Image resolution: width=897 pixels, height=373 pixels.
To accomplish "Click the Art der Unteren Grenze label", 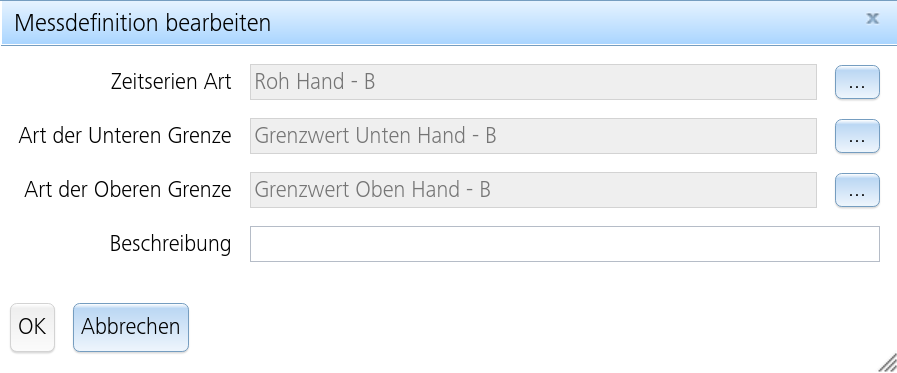I will (x=125, y=136).
